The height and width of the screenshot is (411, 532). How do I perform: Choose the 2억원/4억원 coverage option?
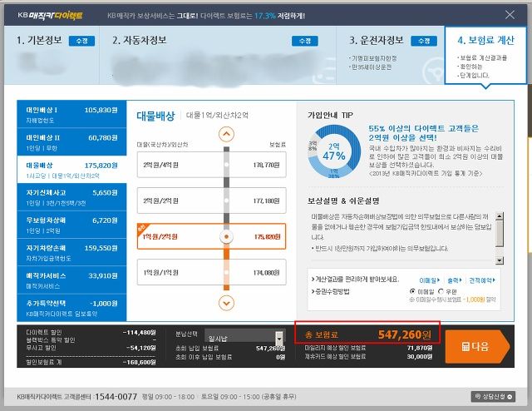pyautogui.click(x=211, y=165)
